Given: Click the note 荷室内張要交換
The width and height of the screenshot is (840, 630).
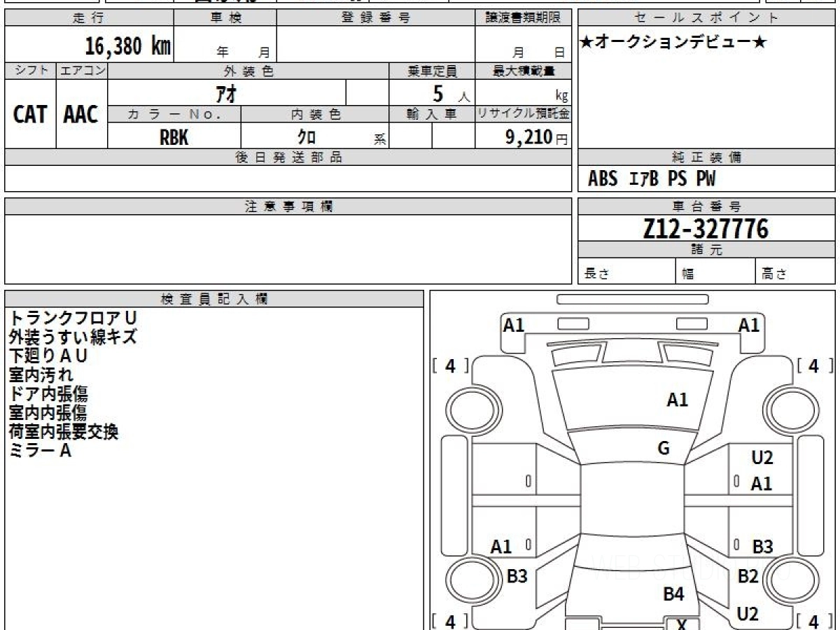Looking at the screenshot, I should 64,431.
